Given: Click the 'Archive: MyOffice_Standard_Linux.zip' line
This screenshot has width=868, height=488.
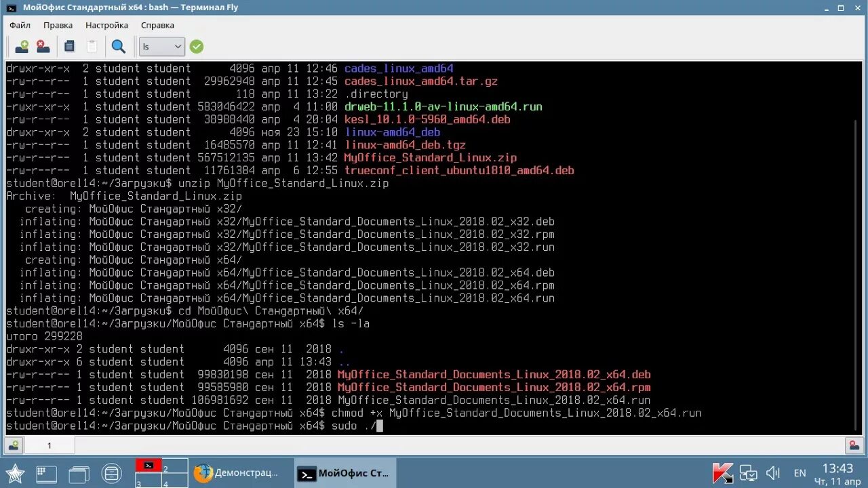Looking at the screenshot, I should click(124, 197).
